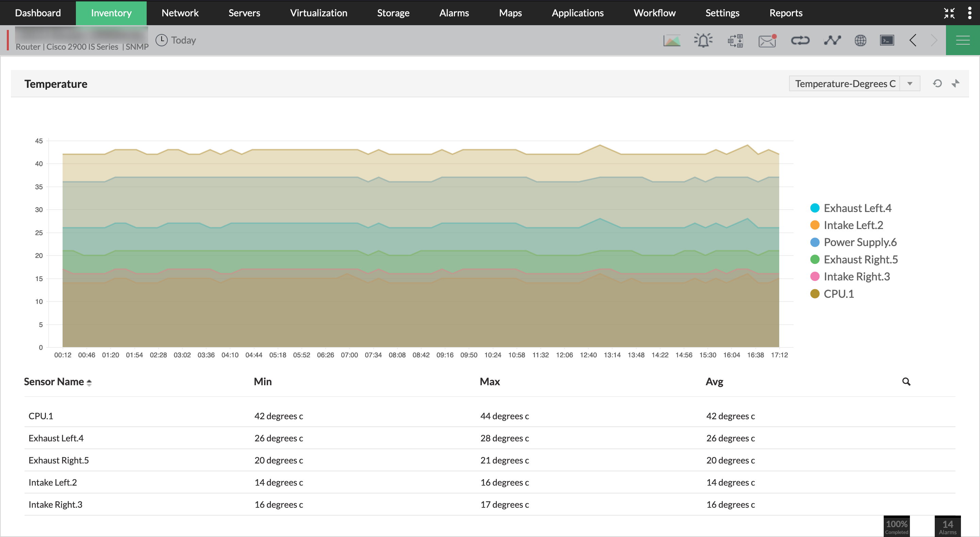
Task: Expand the hamburger menu top right
Action: pyautogui.click(x=962, y=40)
